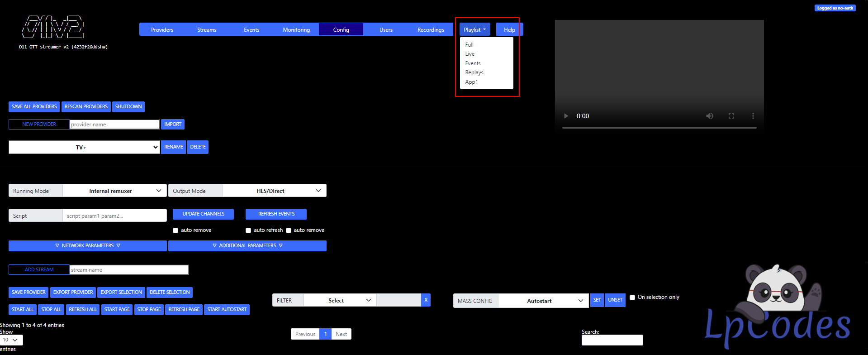Click the OTTv2 ASCII logo

click(x=53, y=27)
